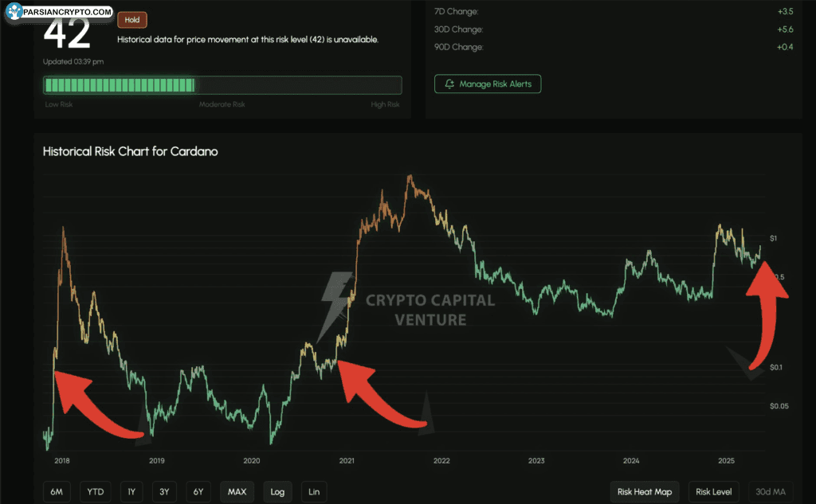Viewport: 816px width, 504px height.
Task: Click the green risk level bar
Action: (120, 85)
